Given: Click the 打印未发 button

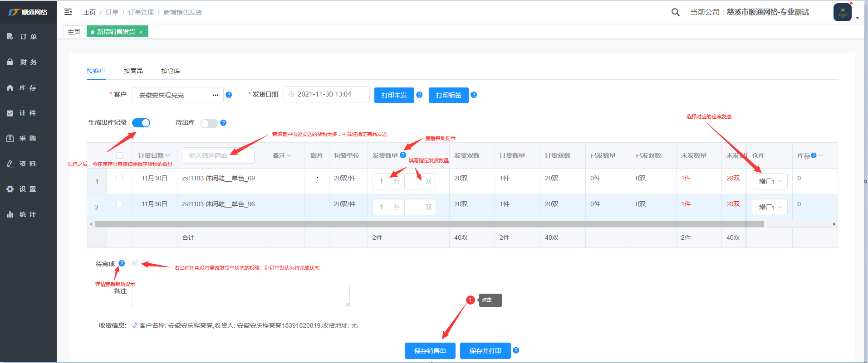Looking at the screenshot, I should pyautogui.click(x=394, y=95).
